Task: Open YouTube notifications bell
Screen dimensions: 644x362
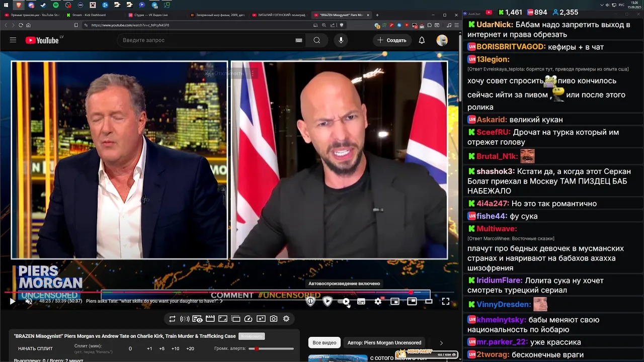Action: pos(422,40)
